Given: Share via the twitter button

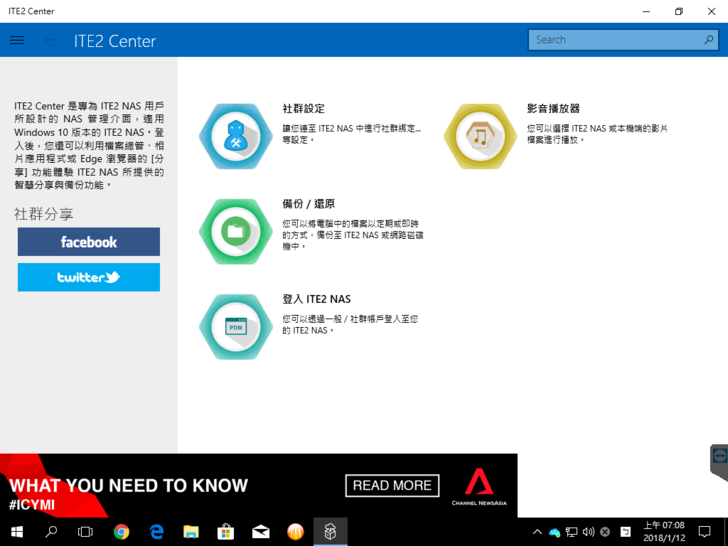Looking at the screenshot, I should [88, 277].
